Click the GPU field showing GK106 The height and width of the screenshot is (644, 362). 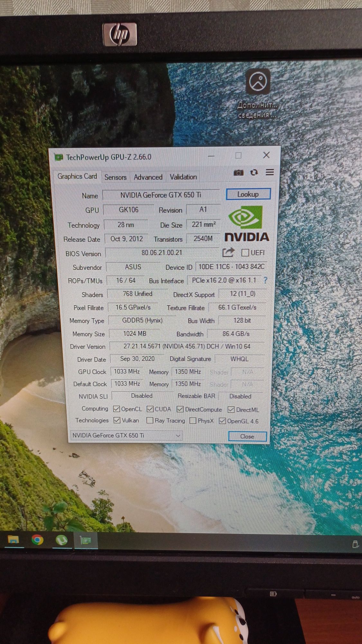click(129, 210)
